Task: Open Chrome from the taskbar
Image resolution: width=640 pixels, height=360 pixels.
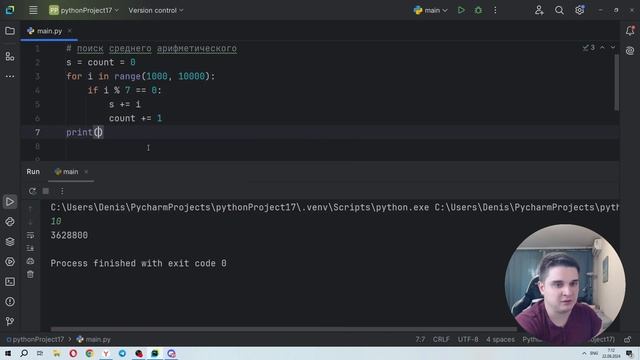Action: click(89, 353)
